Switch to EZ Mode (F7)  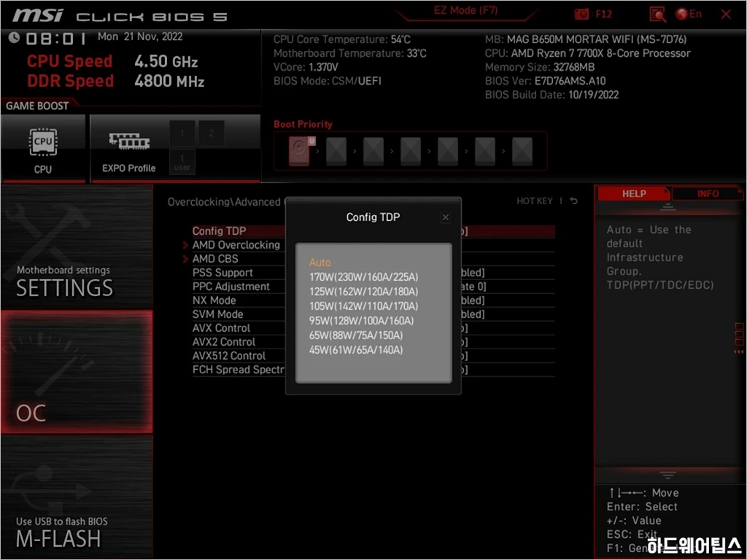(x=465, y=10)
